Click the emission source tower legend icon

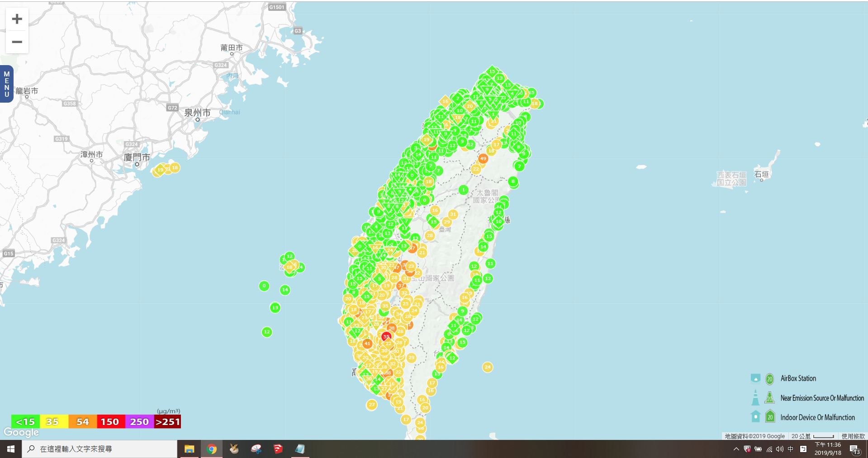755,398
